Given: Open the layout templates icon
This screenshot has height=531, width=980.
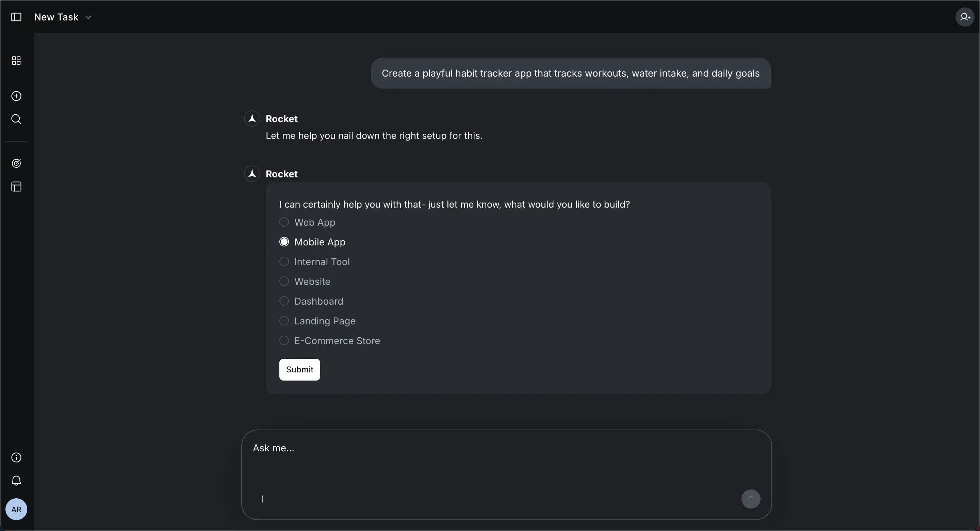Looking at the screenshot, I should [16, 187].
